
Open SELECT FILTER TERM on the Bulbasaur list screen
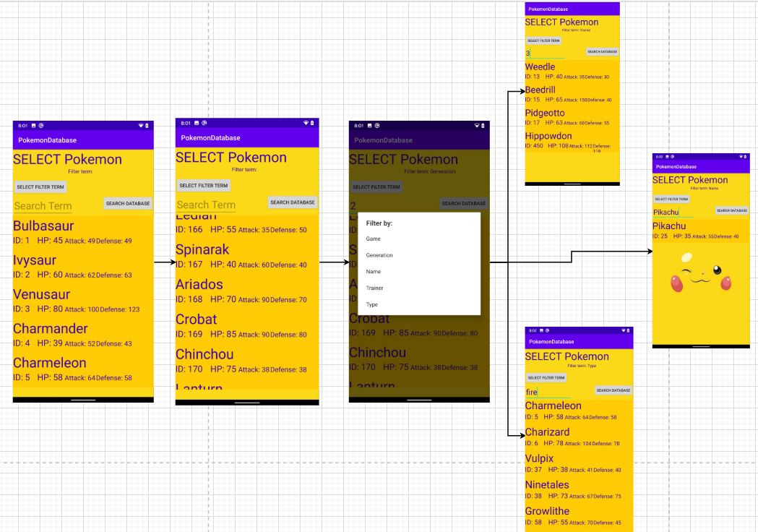click(40, 186)
